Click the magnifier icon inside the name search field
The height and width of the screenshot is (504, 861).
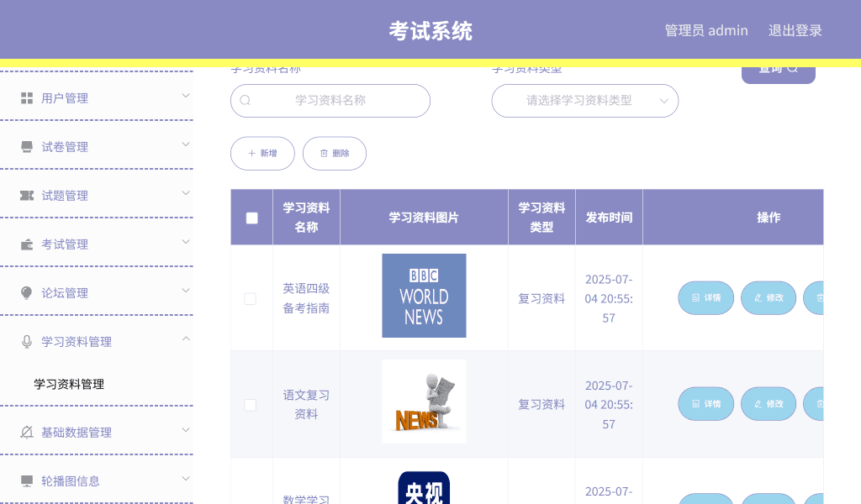(245, 100)
